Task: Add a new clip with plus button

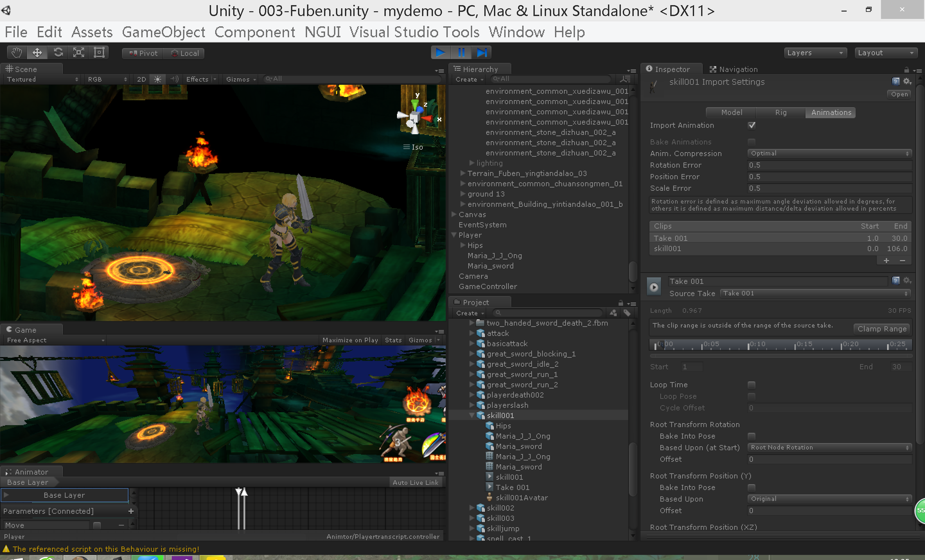Action: pos(886,261)
